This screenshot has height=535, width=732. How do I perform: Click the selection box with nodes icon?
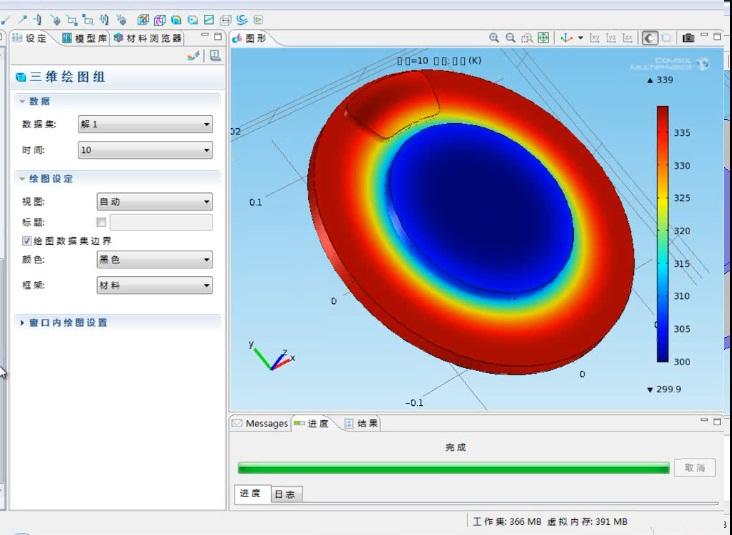point(72,20)
